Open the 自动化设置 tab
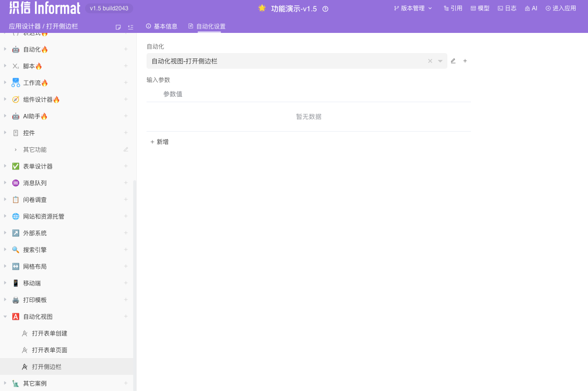This screenshot has width=588, height=391. pyautogui.click(x=206, y=26)
